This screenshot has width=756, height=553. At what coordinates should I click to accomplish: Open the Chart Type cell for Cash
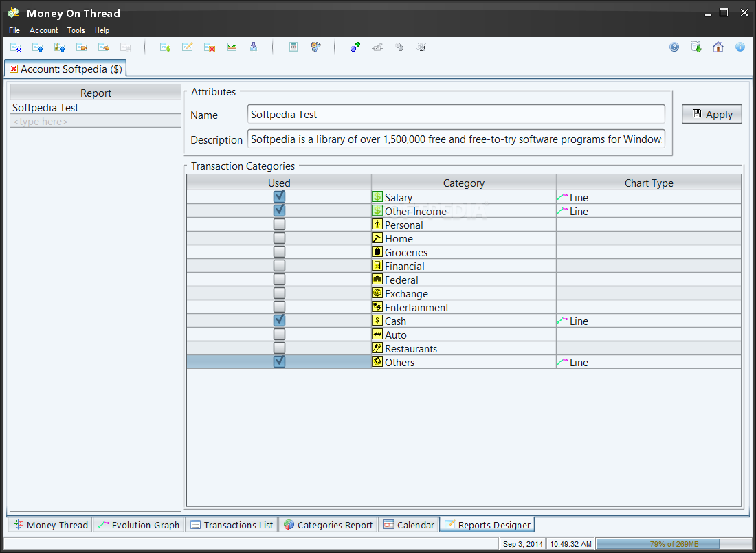(648, 321)
